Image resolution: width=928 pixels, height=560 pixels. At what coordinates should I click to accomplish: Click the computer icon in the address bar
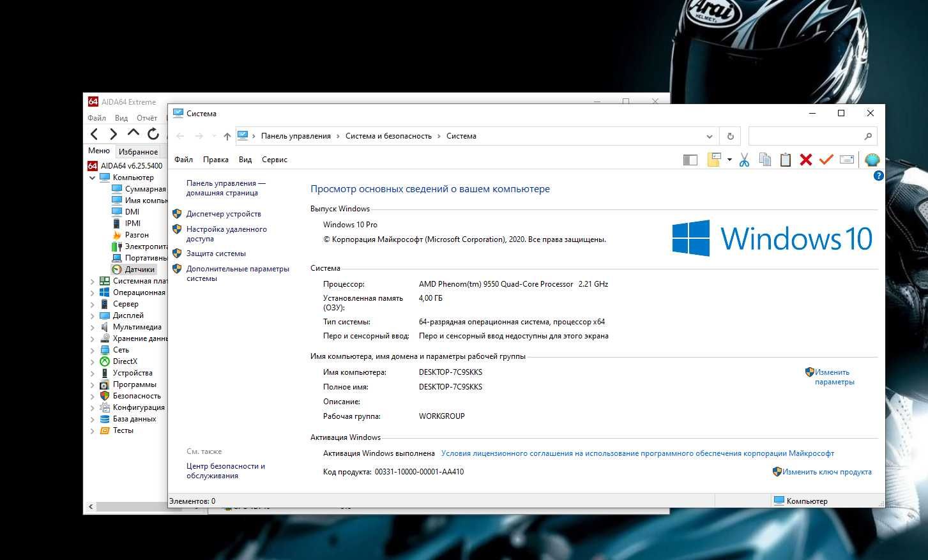pyautogui.click(x=243, y=135)
